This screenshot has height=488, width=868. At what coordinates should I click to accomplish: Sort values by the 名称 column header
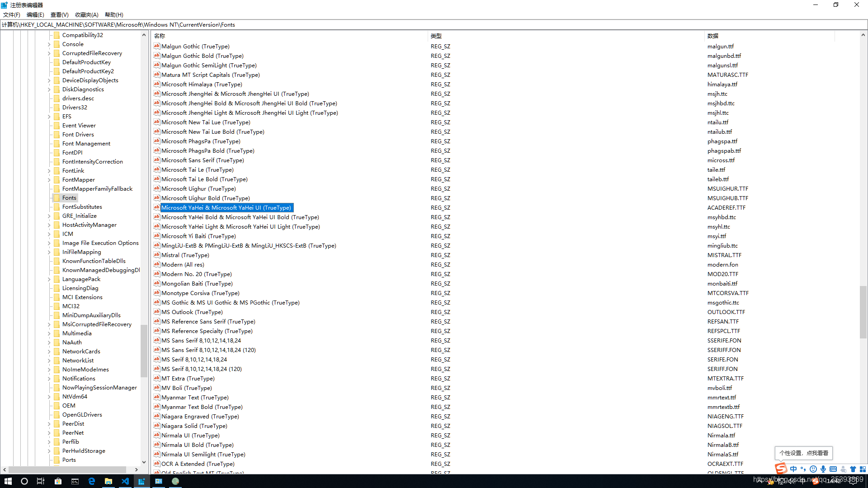click(289, 36)
